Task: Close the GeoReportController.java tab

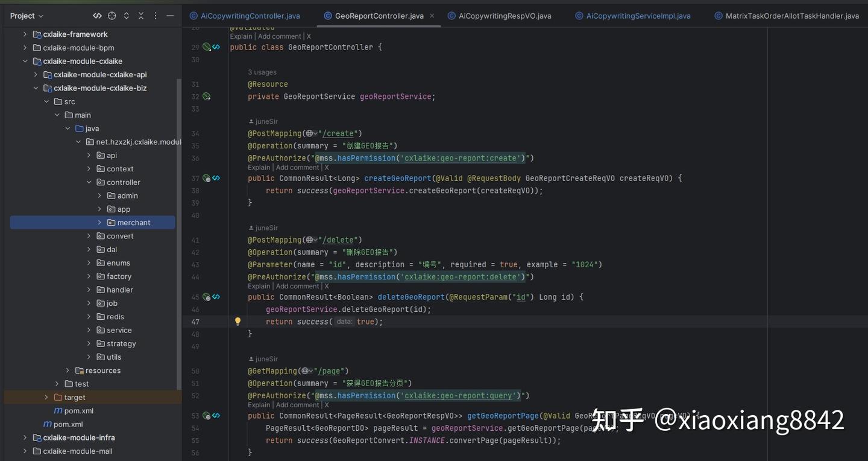Action: [432, 16]
